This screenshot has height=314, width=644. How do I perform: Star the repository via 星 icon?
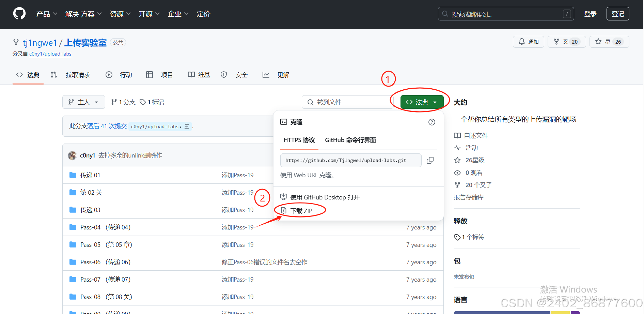click(x=609, y=42)
